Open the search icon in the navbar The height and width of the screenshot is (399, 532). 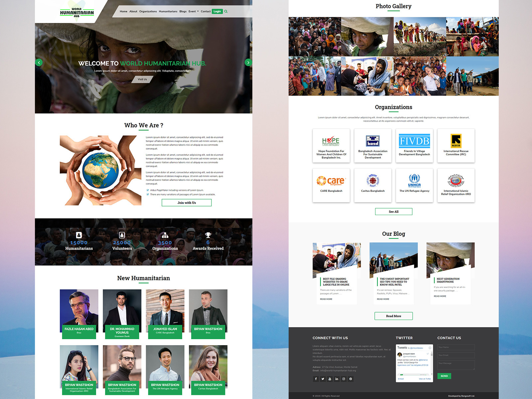point(226,11)
